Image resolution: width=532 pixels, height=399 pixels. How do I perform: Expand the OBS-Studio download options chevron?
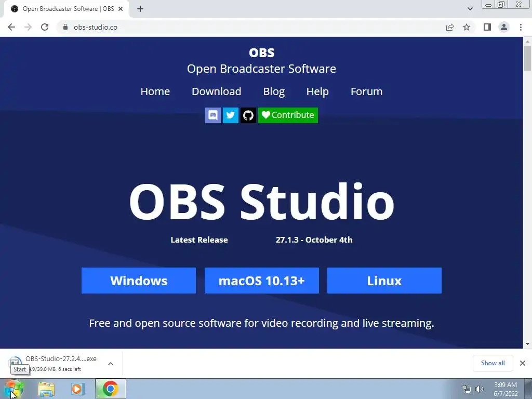click(x=111, y=364)
